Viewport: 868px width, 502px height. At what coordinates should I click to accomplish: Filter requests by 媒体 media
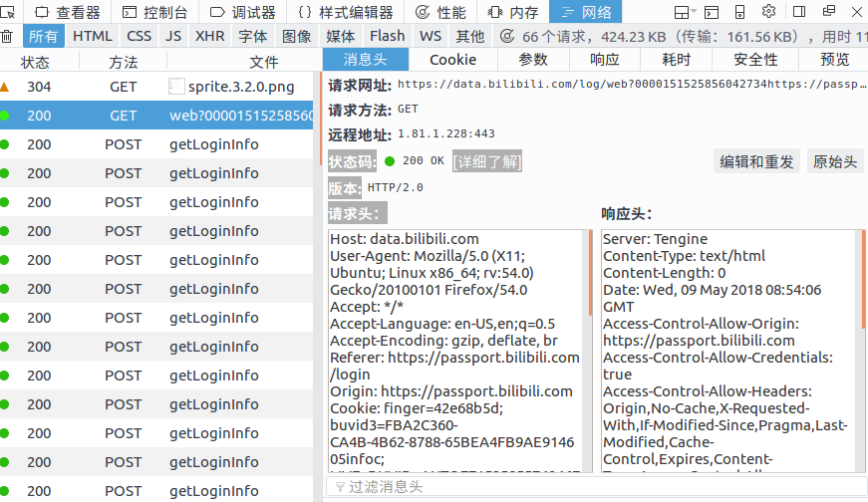(341, 37)
